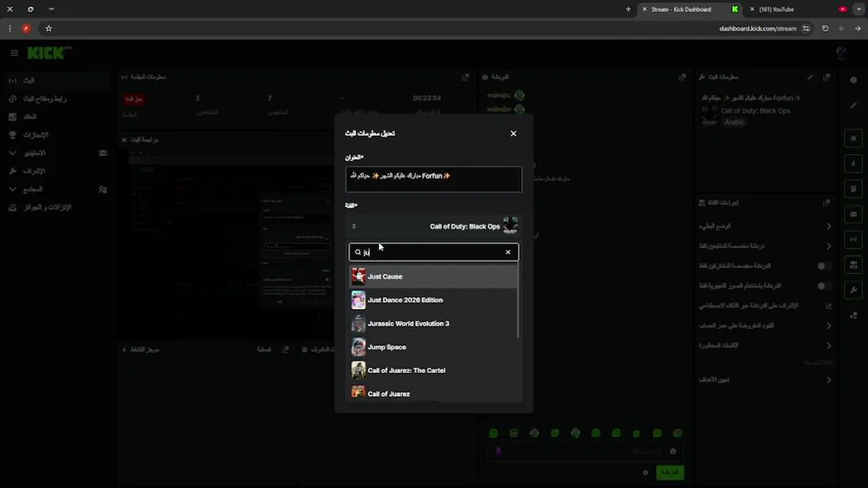868x488 pixels.
Task: Open the emoji picker in chat input
Action: pyautogui.click(x=673, y=451)
